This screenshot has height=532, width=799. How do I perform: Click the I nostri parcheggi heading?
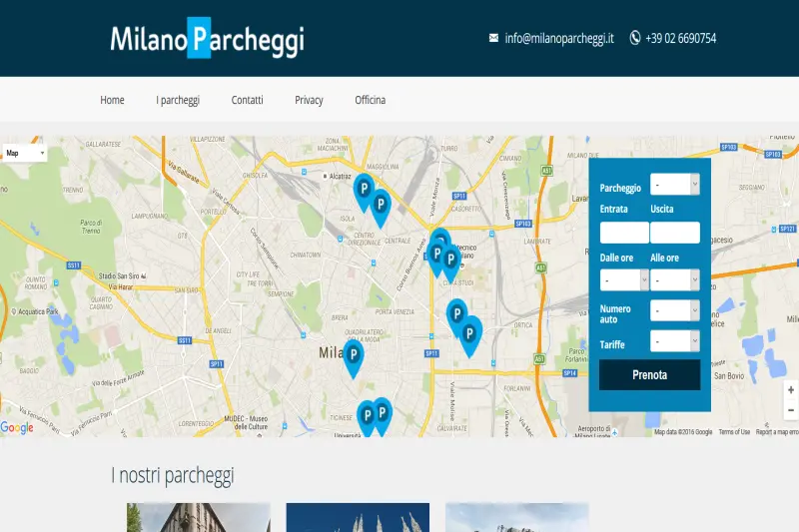(x=172, y=476)
